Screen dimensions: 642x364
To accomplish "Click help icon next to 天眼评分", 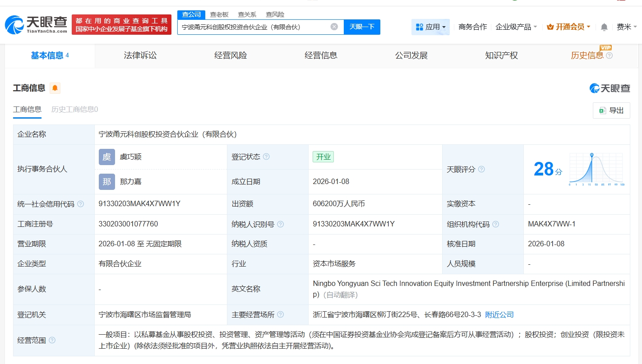I will (481, 170).
